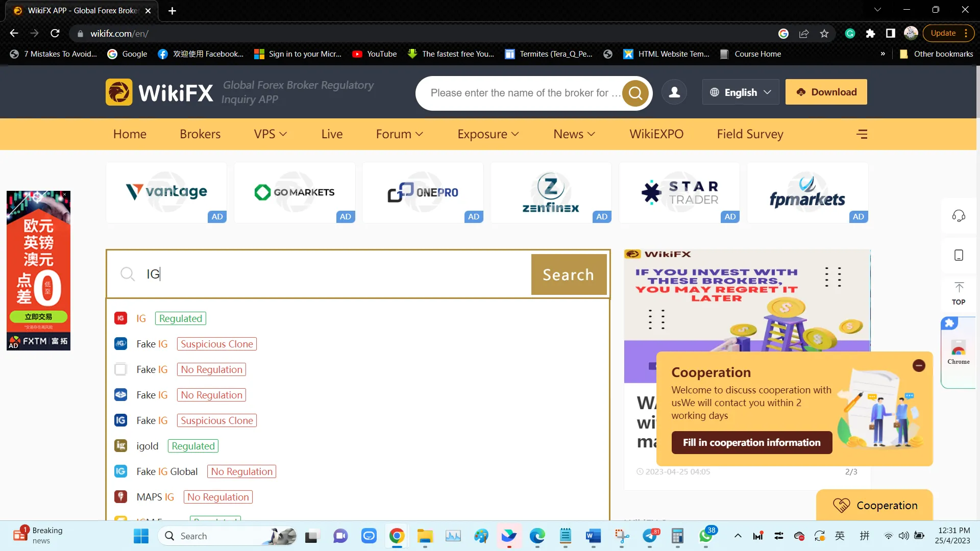Go back in browser
Image resolution: width=980 pixels, height=551 pixels.
coord(14,34)
